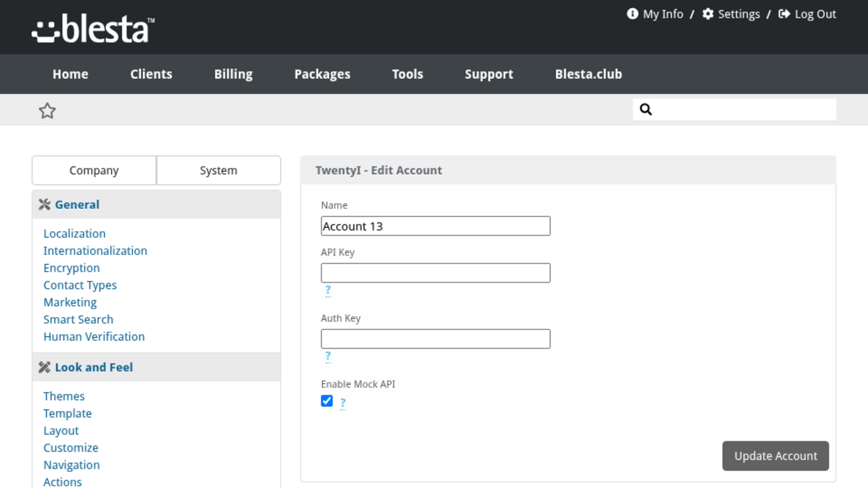Open the Clients menu
Viewport: 868px width, 488px height.
(151, 74)
